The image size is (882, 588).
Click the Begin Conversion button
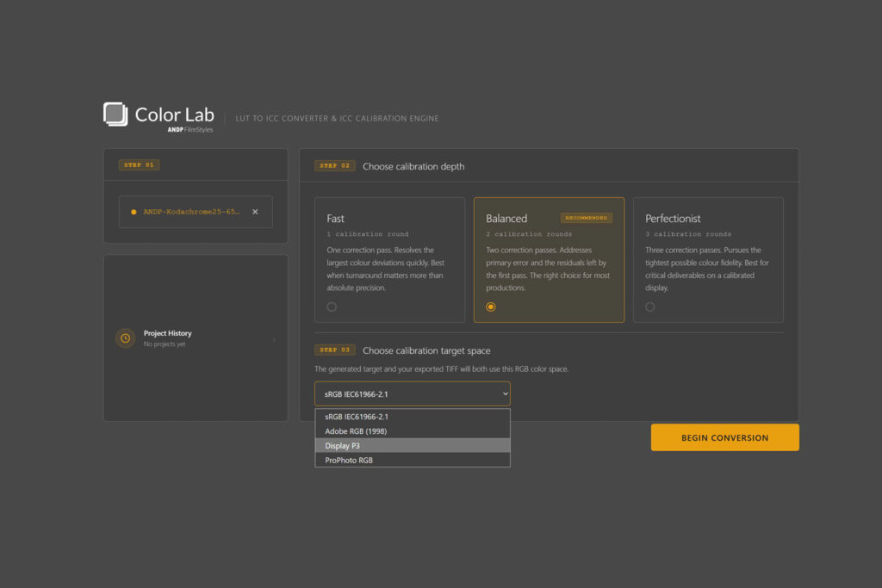[x=724, y=437]
